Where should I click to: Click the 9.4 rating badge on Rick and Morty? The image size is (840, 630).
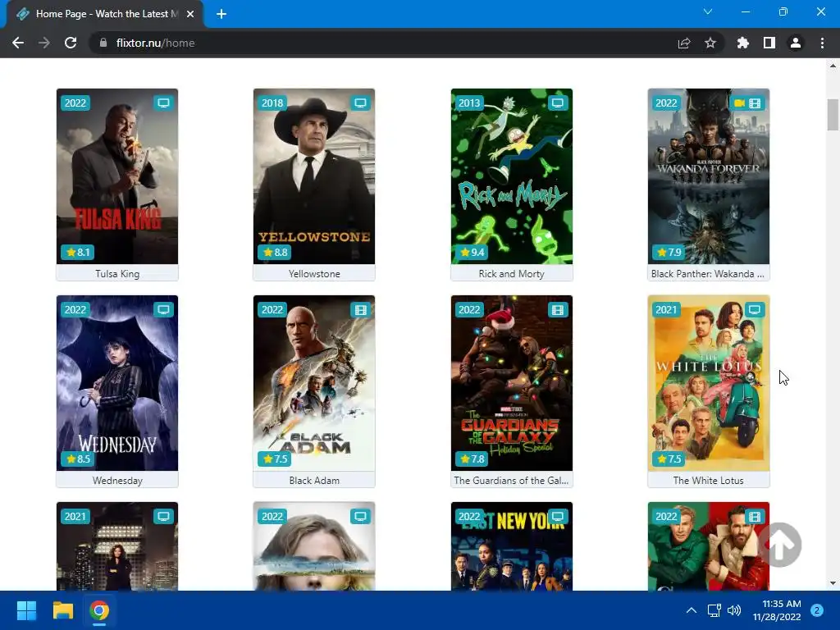(x=472, y=252)
